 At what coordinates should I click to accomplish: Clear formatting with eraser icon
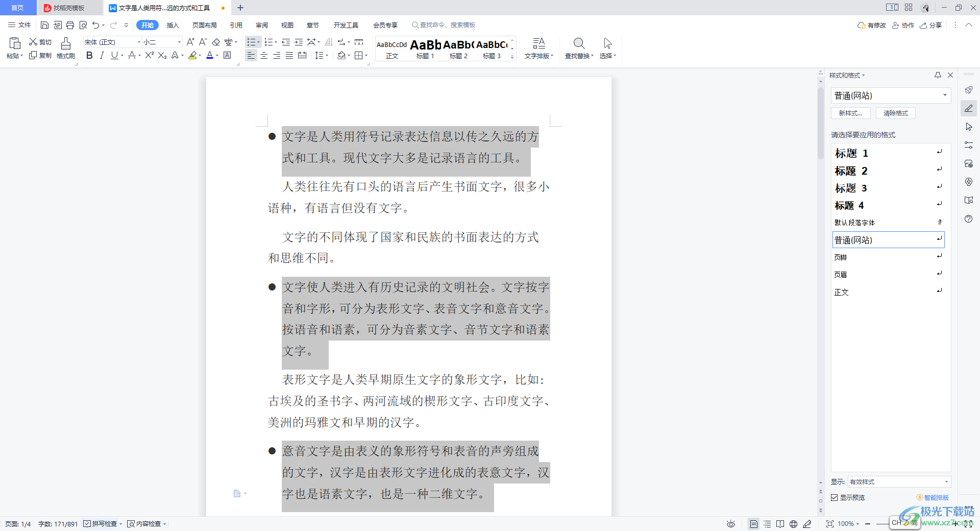[x=216, y=42]
